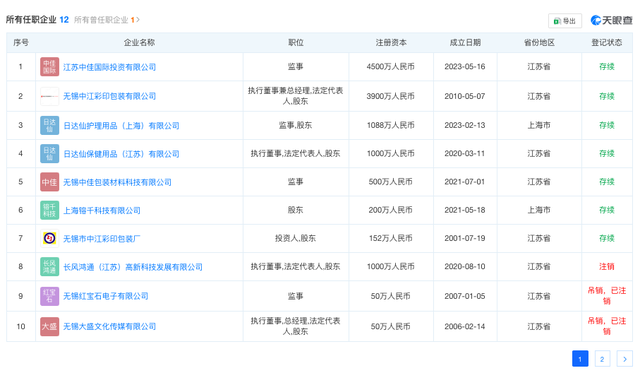Click the 江苏中佳国际投资 company logo icon
The height and width of the screenshot is (373, 640).
[49, 67]
